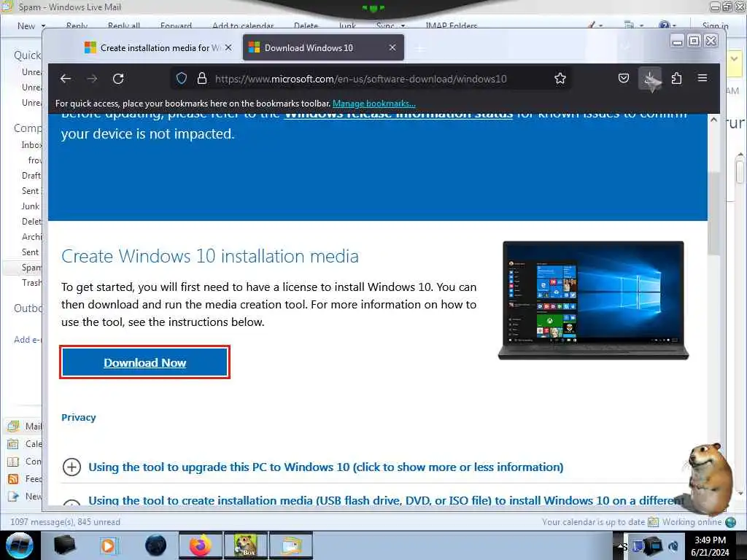747x560 pixels.
Task: Click the page scrollbar up arrow
Action: (x=713, y=120)
